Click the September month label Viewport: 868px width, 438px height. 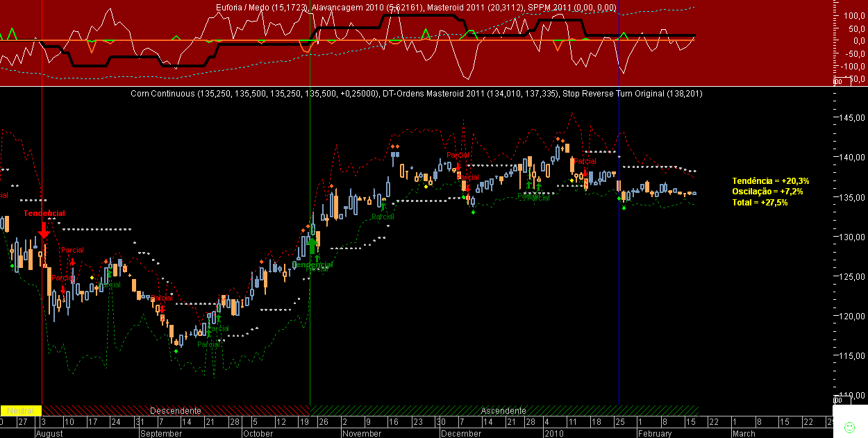(161, 433)
